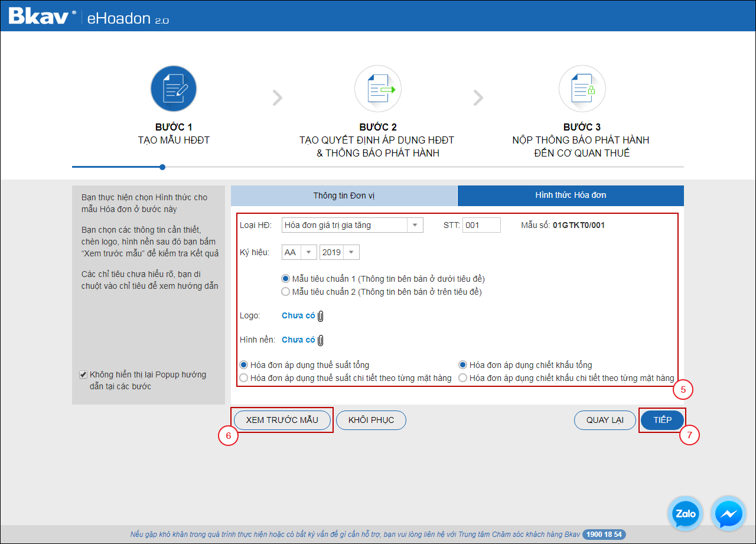Click the BƯỚC 1 TẠO MẪU HĐĐT label
Viewport: 756px width, 544px height.
[174, 134]
